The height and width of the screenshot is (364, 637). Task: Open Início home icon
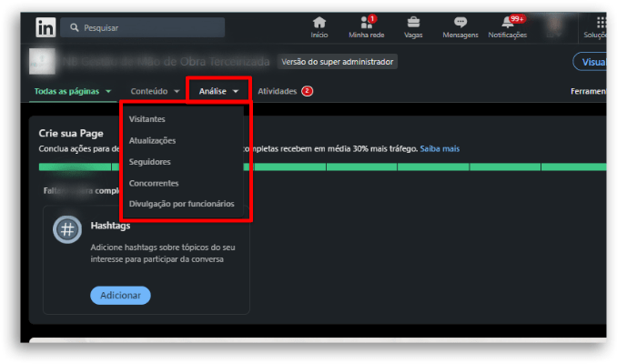319,22
